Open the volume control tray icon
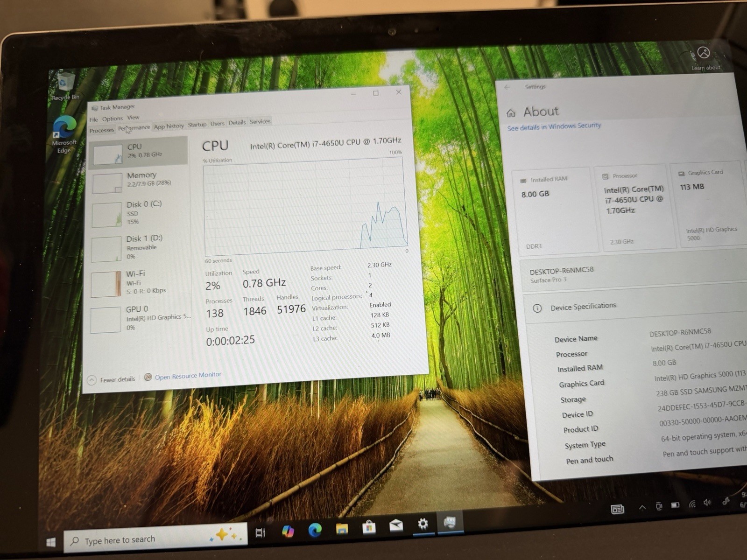 (707, 502)
